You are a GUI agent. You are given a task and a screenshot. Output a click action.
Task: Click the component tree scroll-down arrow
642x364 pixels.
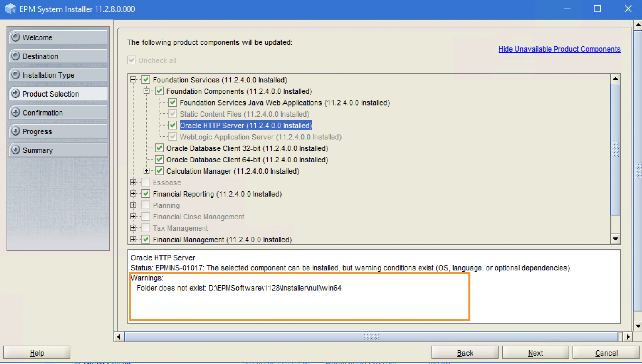click(615, 239)
